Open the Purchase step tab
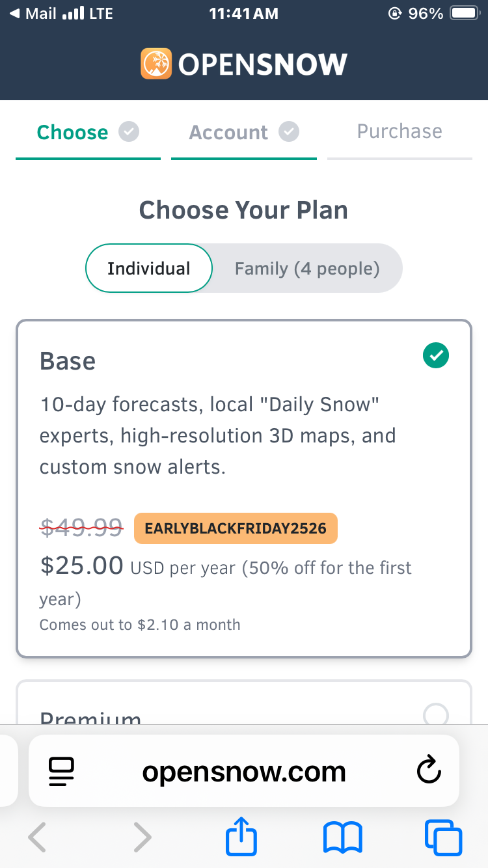488x868 pixels. pos(400,131)
